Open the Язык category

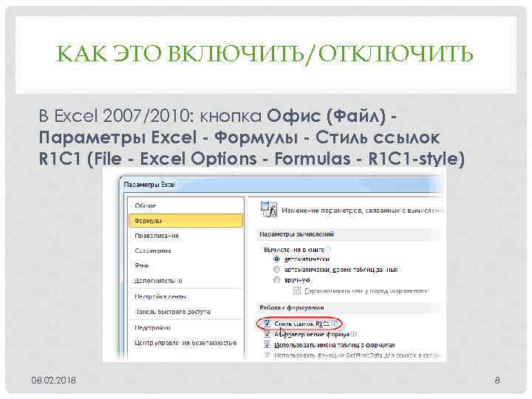[x=141, y=265]
